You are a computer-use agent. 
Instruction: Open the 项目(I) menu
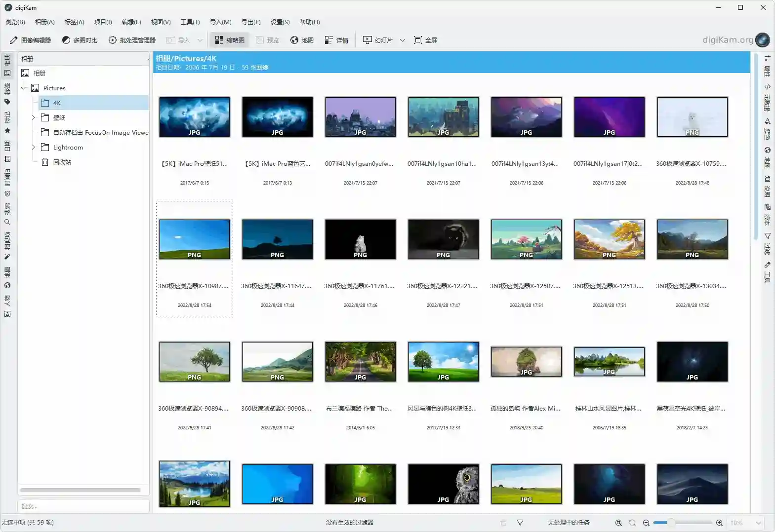coord(103,22)
